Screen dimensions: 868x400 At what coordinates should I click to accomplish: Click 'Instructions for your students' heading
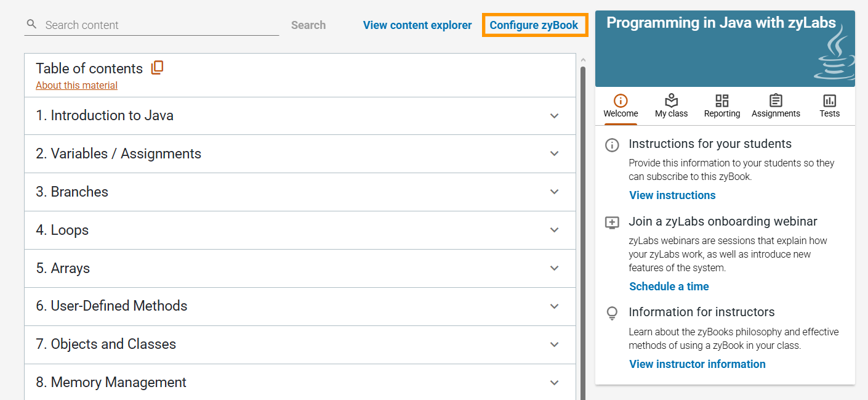point(710,144)
